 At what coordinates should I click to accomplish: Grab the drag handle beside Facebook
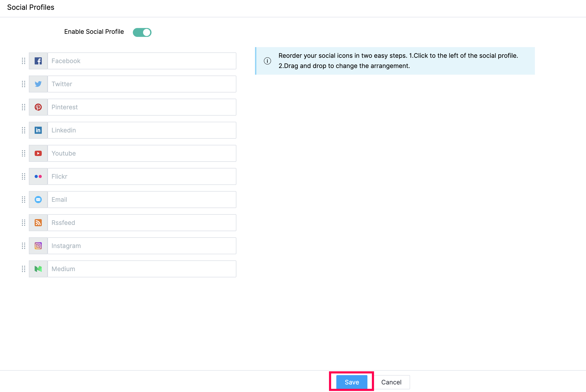[24, 61]
